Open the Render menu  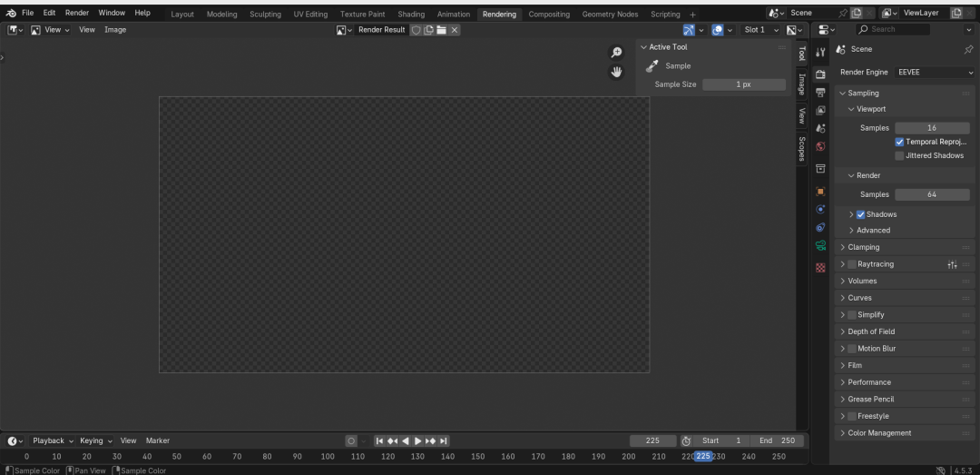(77, 13)
